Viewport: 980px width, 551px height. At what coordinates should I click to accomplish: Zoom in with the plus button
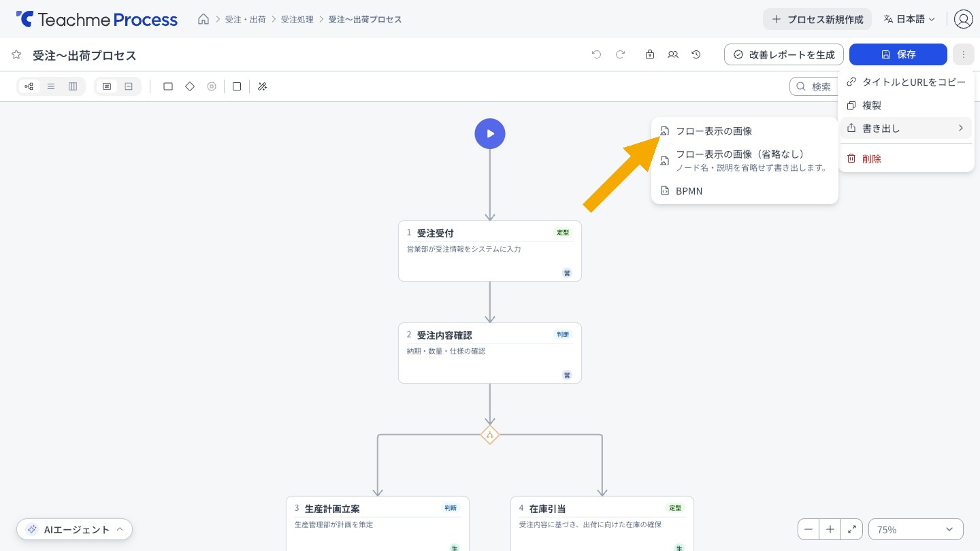coord(830,529)
